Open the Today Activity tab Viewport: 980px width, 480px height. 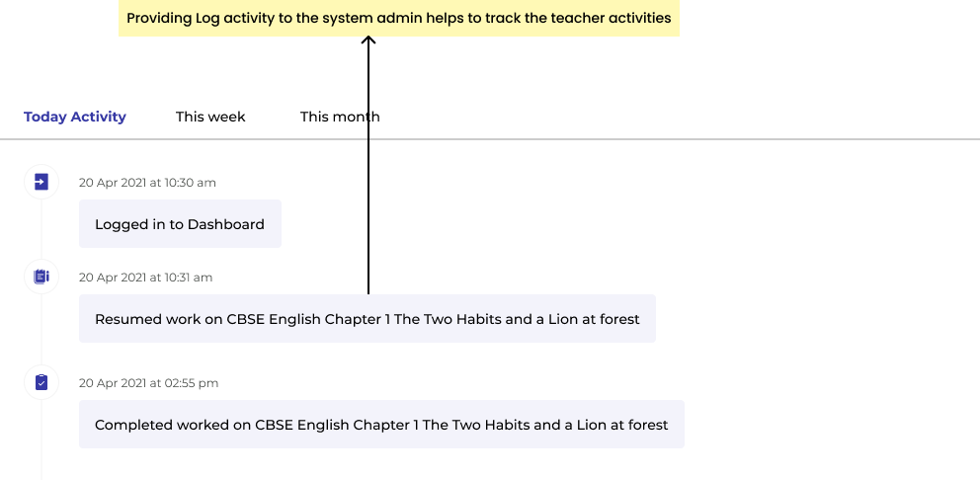[75, 117]
